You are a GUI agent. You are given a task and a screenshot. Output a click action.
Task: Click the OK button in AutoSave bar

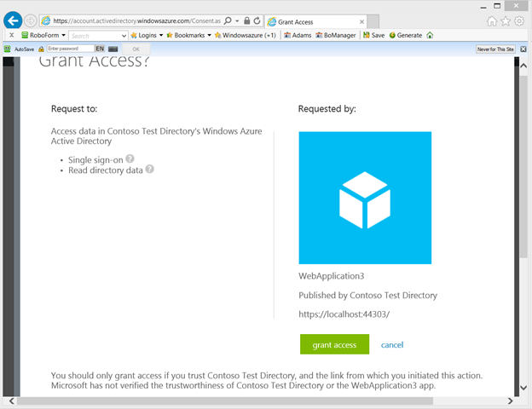point(136,49)
